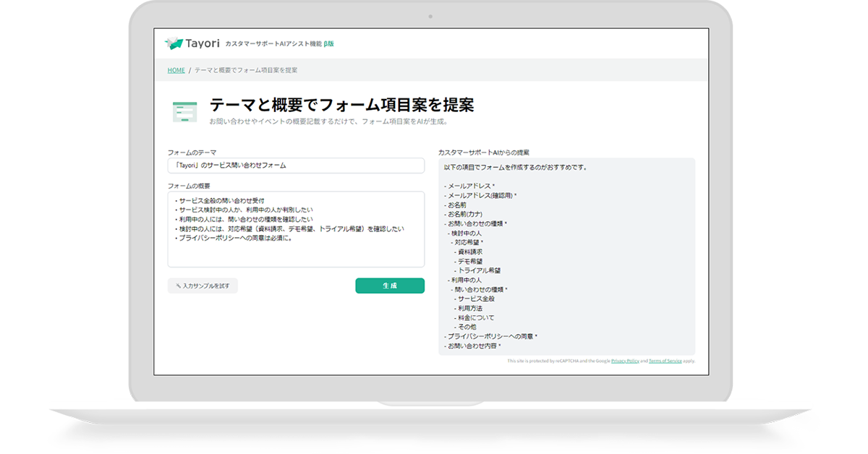Image resolution: width=868 pixels, height=454 pixels.
Task: Click the main heading テーマと概要でフォーム項目案を提案
Action: click(342, 105)
